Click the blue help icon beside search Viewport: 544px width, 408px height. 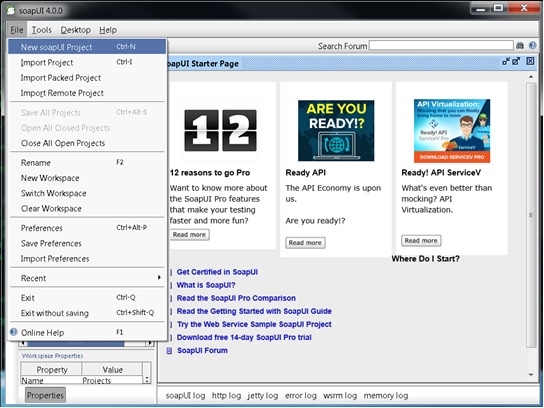(532, 45)
